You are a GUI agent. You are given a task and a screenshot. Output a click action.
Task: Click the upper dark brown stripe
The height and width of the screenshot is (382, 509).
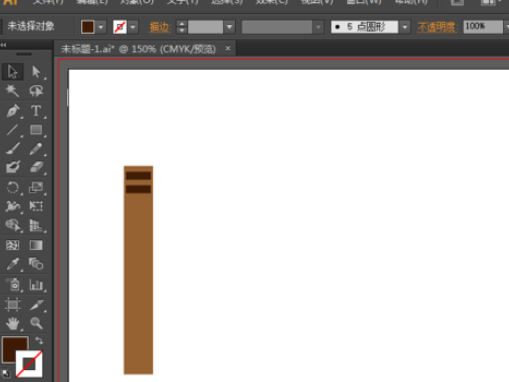pyautogui.click(x=138, y=176)
